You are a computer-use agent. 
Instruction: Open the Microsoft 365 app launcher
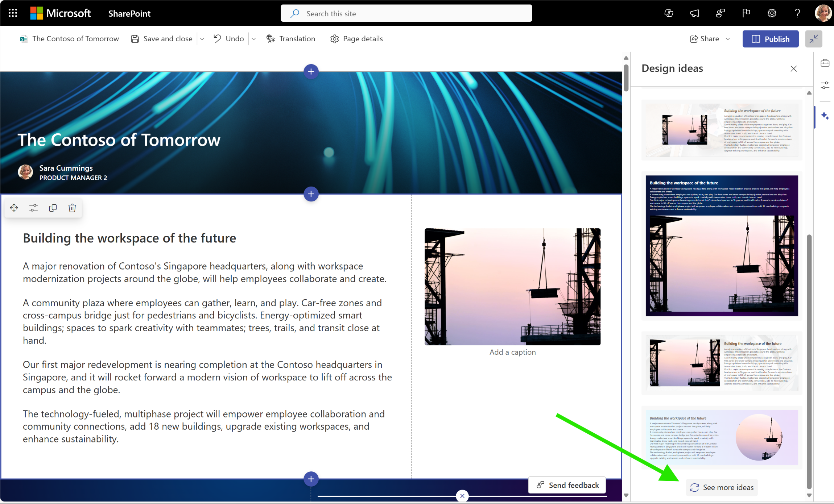click(x=13, y=13)
